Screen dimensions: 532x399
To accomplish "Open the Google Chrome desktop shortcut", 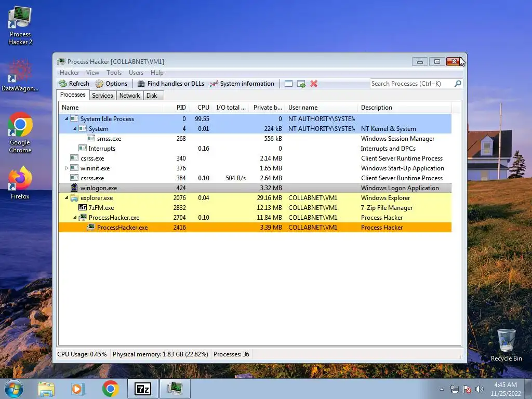I will pyautogui.click(x=20, y=133).
